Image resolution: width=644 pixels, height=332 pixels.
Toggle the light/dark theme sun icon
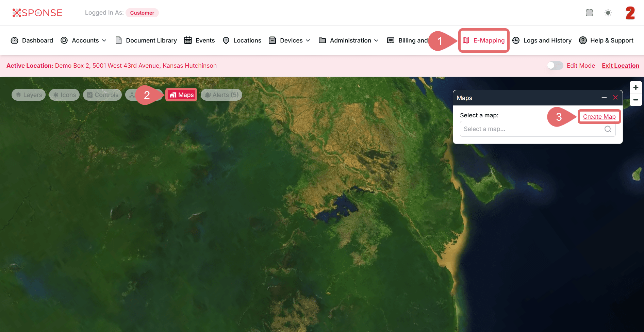(x=608, y=13)
